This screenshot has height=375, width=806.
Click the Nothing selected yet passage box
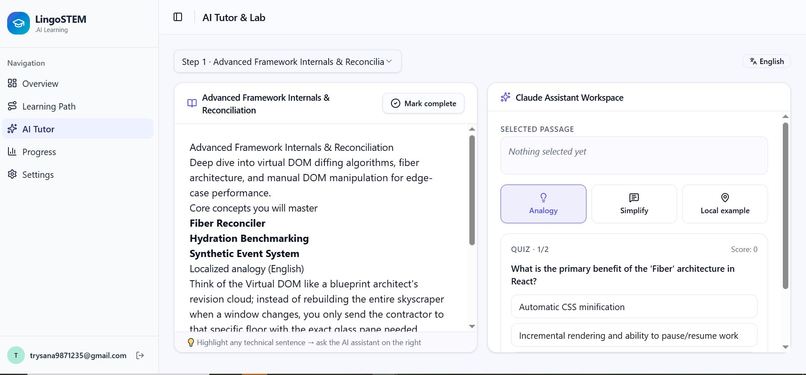(x=634, y=155)
